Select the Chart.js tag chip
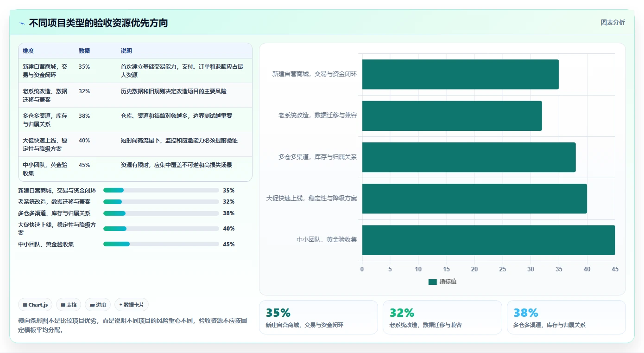 click(36, 305)
